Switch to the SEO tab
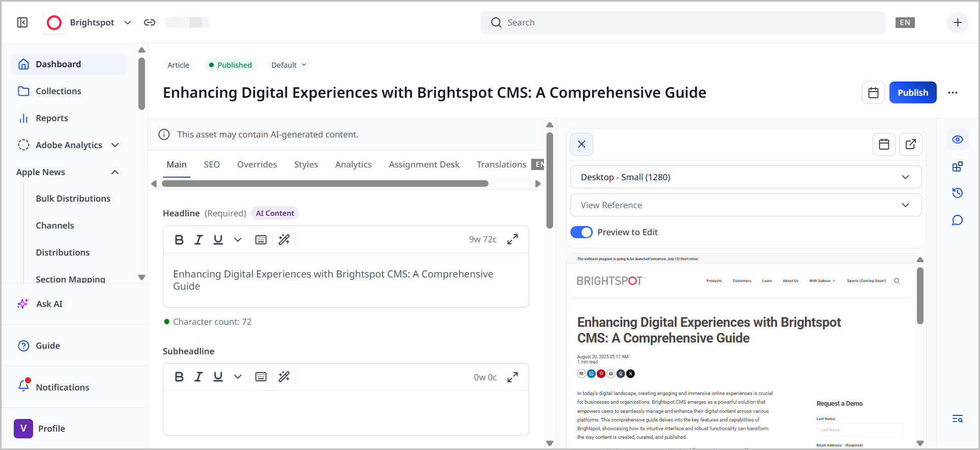The width and height of the screenshot is (980, 450). [212, 164]
